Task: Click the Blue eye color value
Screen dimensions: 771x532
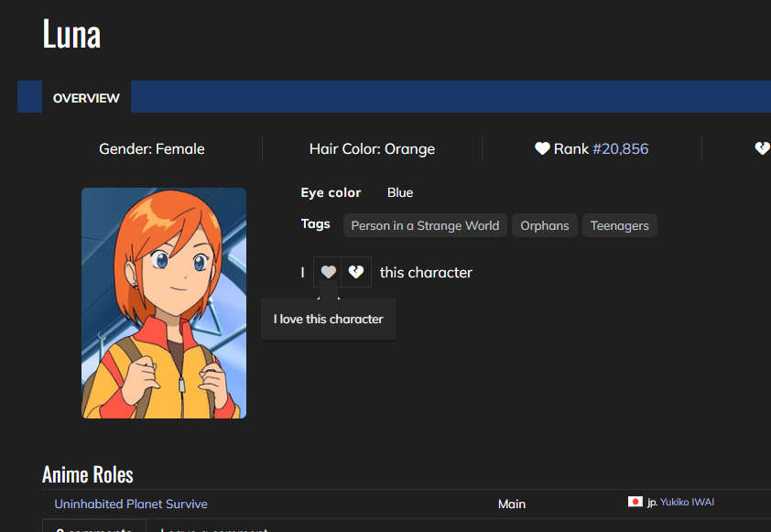Action: click(x=400, y=192)
